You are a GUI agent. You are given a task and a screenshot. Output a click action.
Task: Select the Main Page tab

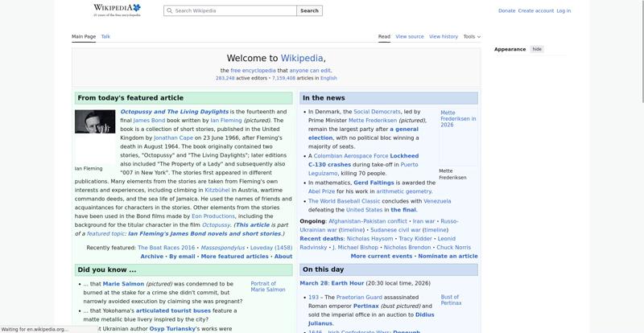83,36
